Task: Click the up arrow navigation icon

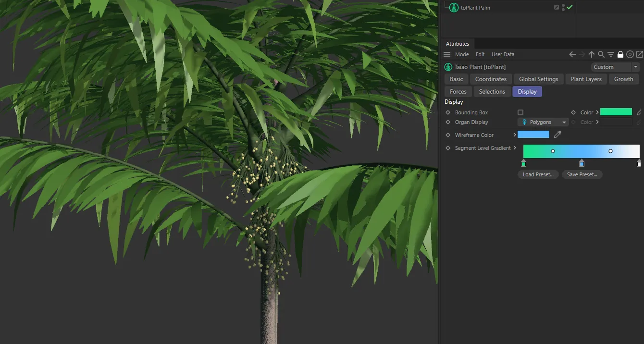Action: 592,54
